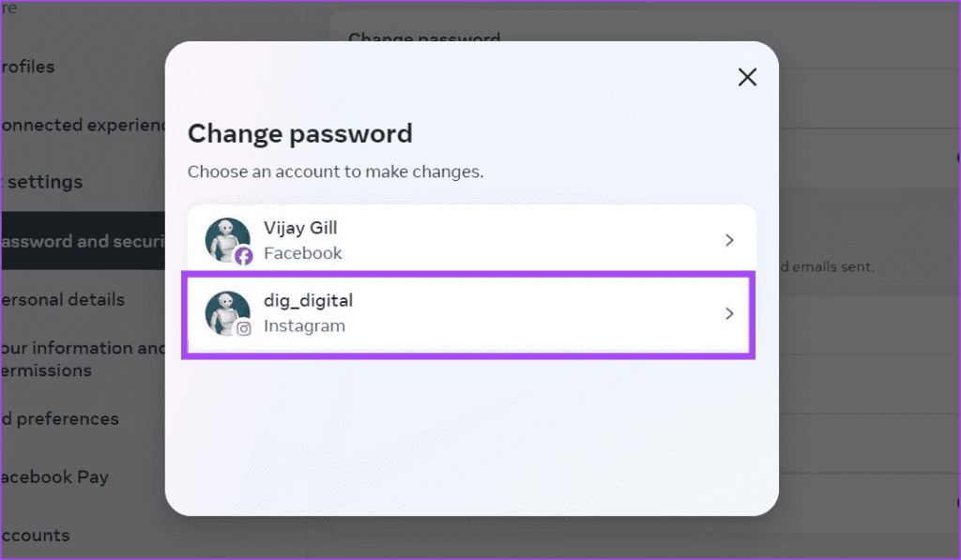Click the grayed Change password page heading
Screen dimensions: 961x560
[x=424, y=38]
